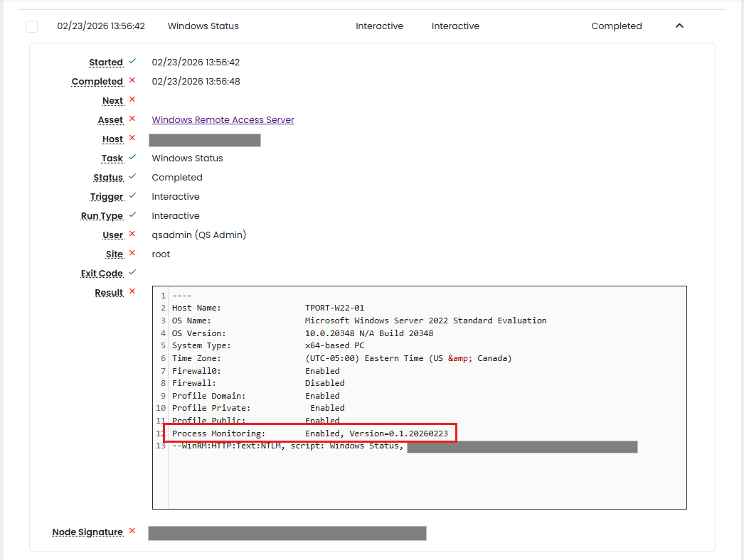
Task: Click the green check beside Task
Action: coord(132,158)
